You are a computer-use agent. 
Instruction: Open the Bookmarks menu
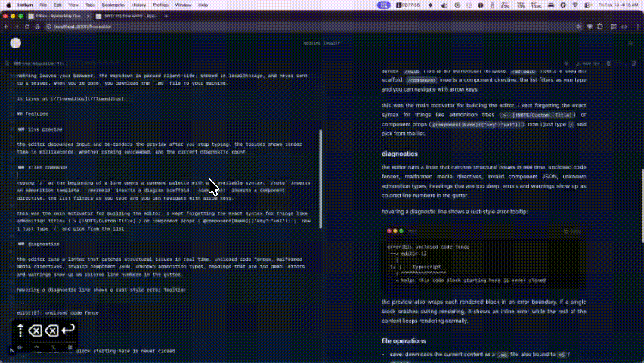pyautogui.click(x=113, y=5)
